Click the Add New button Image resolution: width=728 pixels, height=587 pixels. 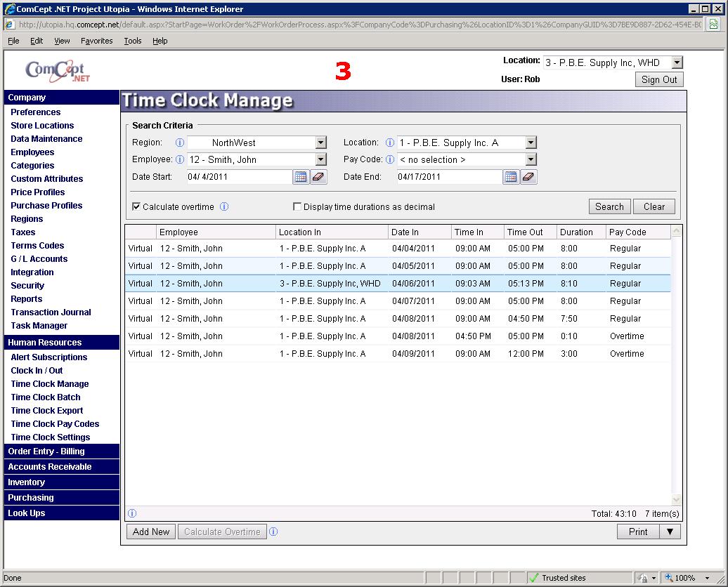coord(151,532)
